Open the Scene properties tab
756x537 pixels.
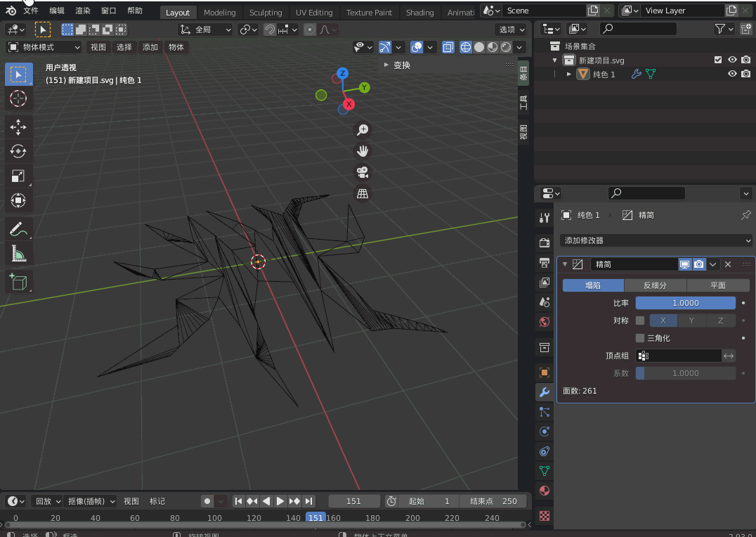pyautogui.click(x=545, y=302)
